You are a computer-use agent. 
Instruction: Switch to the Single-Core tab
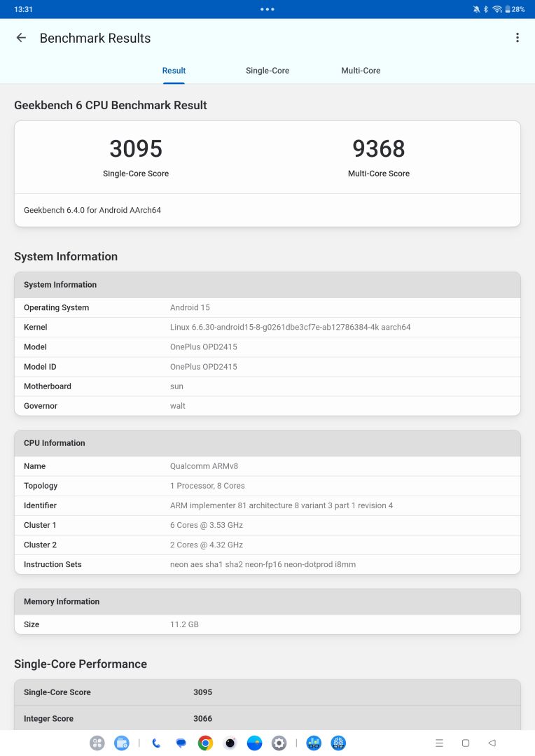coord(267,71)
